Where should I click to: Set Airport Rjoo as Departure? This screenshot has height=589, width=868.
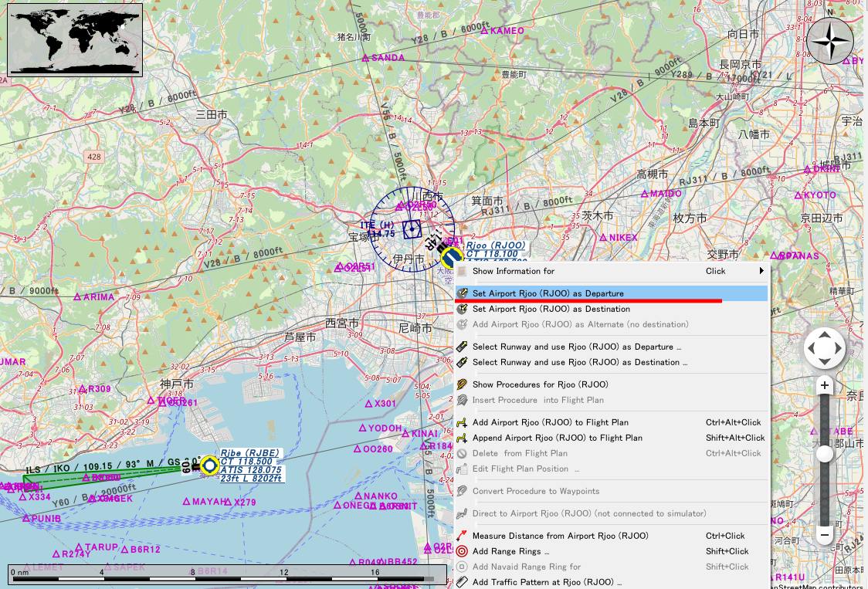coord(548,293)
